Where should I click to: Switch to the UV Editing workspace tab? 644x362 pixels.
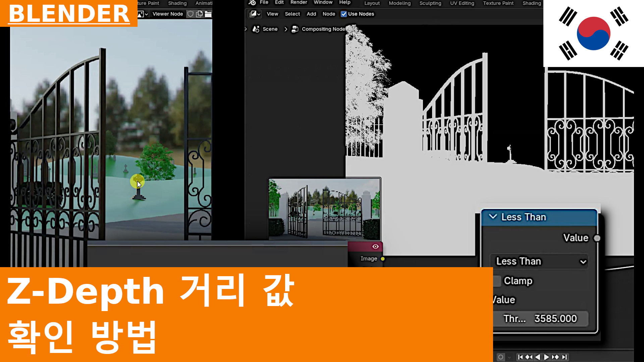click(462, 3)
